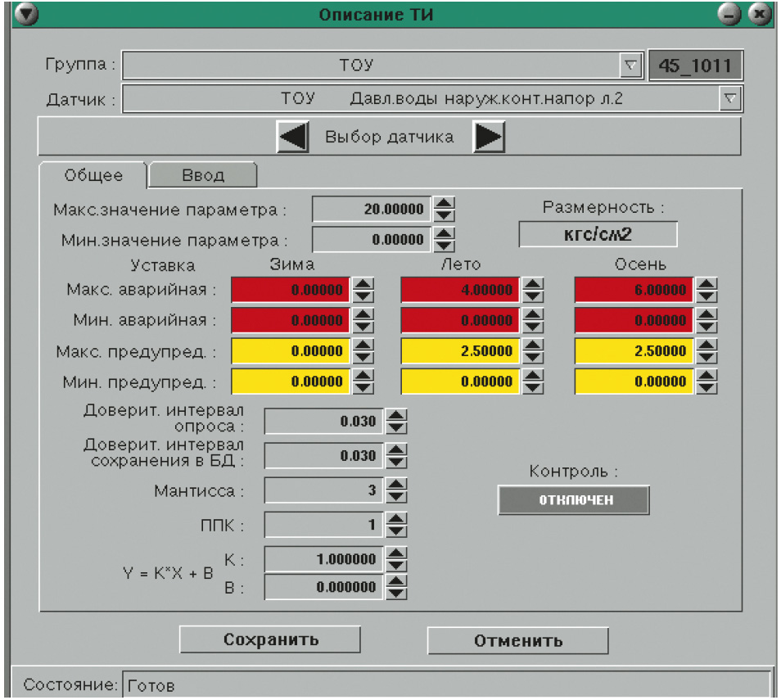Viewport: 781px width, 700px height.
Task: Click the Сохранить button
Action: [270, 639]
